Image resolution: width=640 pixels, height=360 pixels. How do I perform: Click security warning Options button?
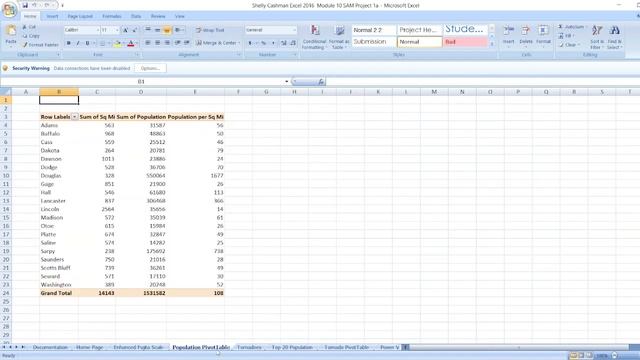point(150,68)
